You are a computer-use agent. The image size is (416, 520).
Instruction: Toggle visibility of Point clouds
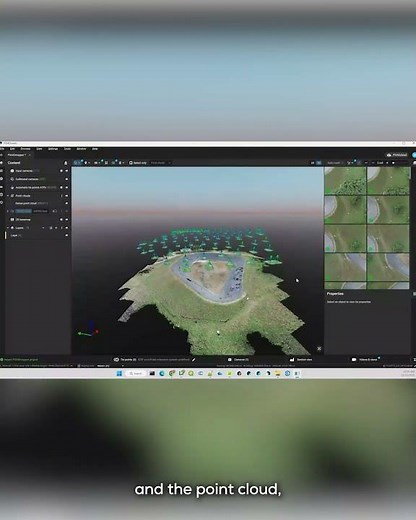67,196
